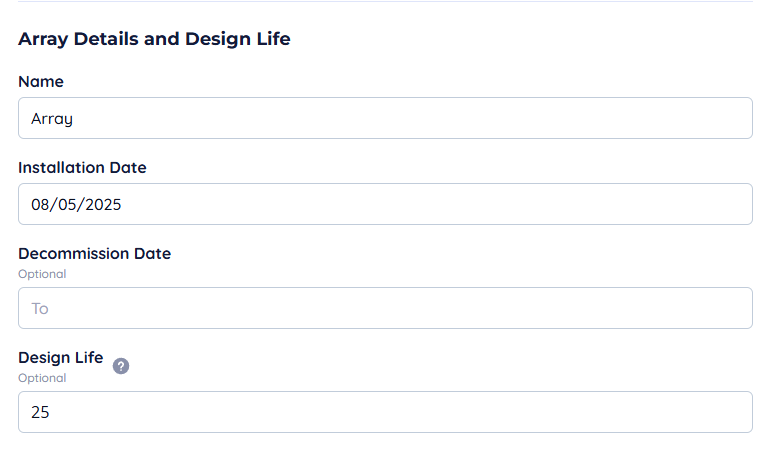Click the Installation Date input field
This screenshot has width=768, height=463.
[385, 204]
